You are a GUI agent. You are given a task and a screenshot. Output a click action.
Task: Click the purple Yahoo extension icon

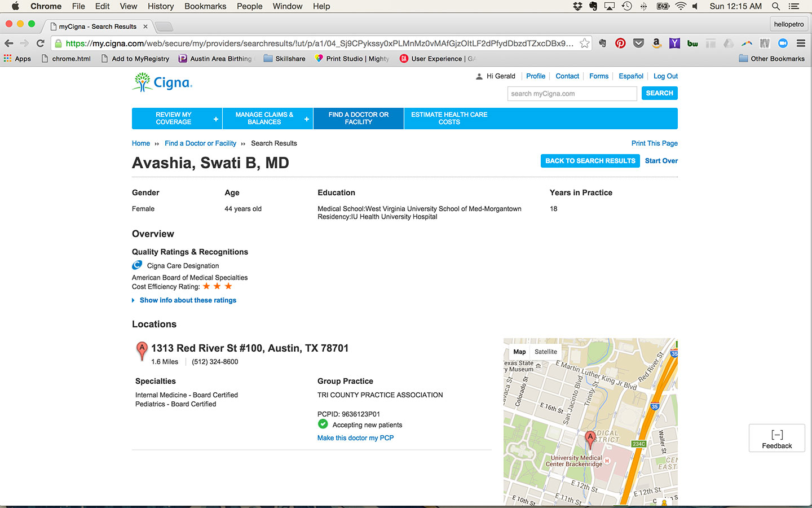point(674,43)
